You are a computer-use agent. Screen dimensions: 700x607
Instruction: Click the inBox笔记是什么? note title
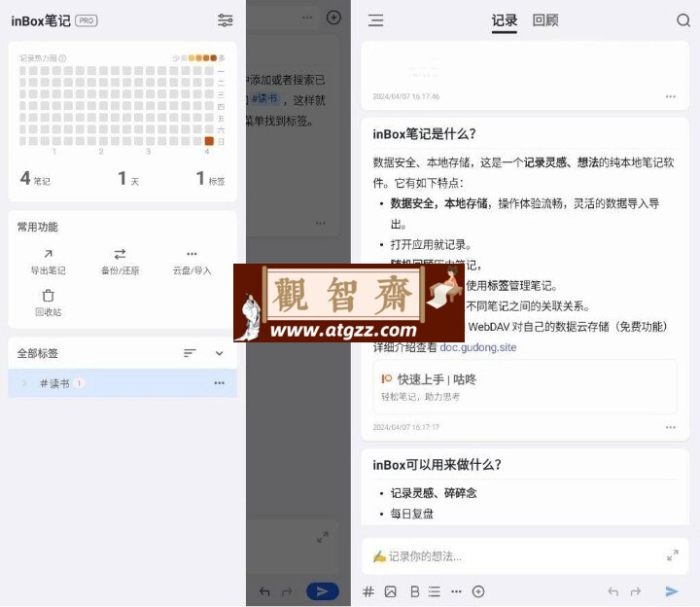pyautogui.click(x=424, y=134)
